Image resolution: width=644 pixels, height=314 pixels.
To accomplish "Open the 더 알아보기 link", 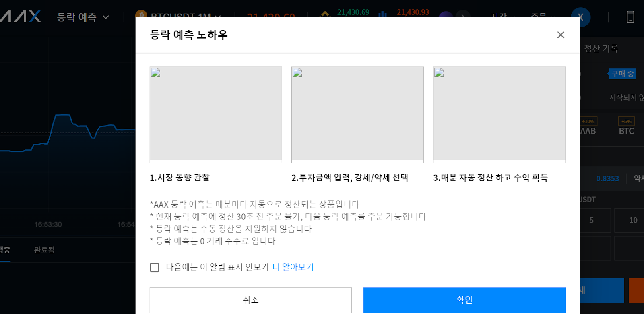I will 293,267.
